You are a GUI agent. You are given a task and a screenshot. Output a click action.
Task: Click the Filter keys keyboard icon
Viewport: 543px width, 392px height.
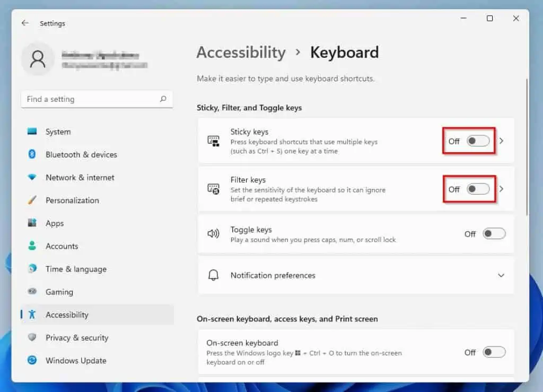point(213,189)
